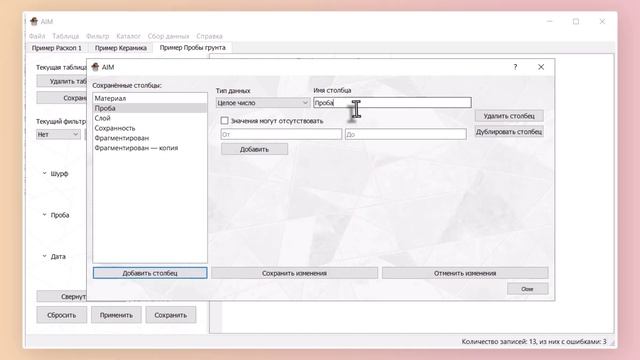Click Сохранить button beside Применить

tap(171, 315)
